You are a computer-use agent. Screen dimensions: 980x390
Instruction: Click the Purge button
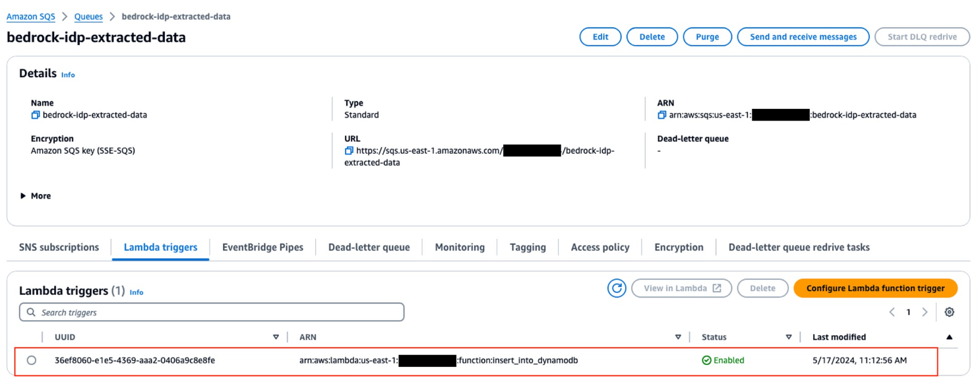[x=707, y=37]
